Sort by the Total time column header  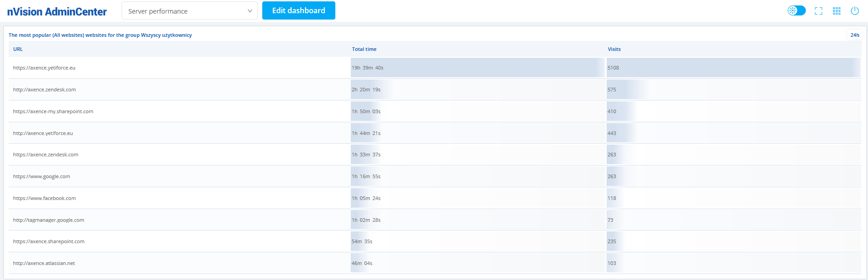[x=364, y=49]
